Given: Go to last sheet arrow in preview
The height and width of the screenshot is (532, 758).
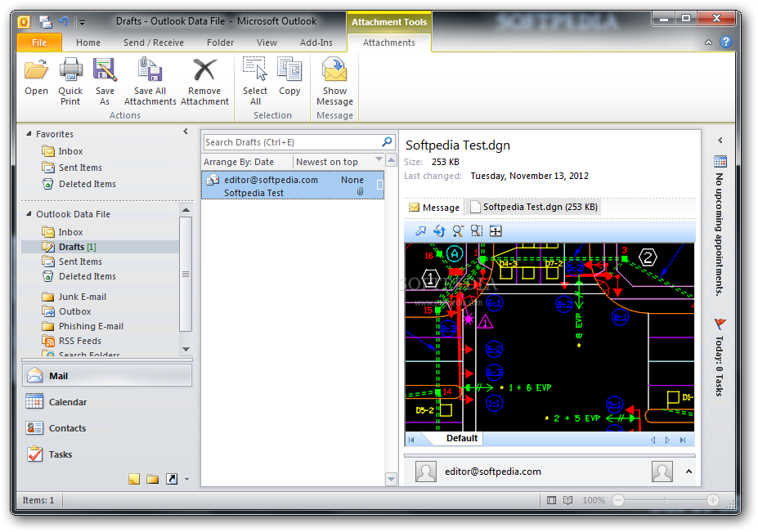Looking at the screenshot, I should click(x=683, y=440).
